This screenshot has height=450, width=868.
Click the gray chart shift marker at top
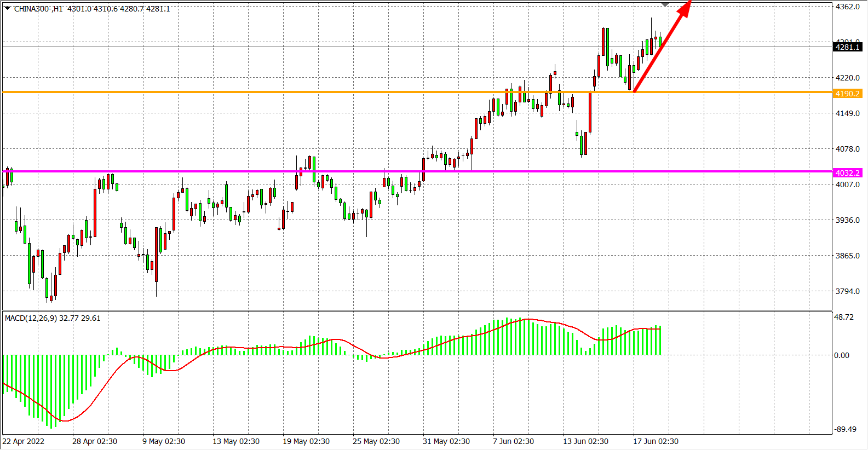click(665, 4)
